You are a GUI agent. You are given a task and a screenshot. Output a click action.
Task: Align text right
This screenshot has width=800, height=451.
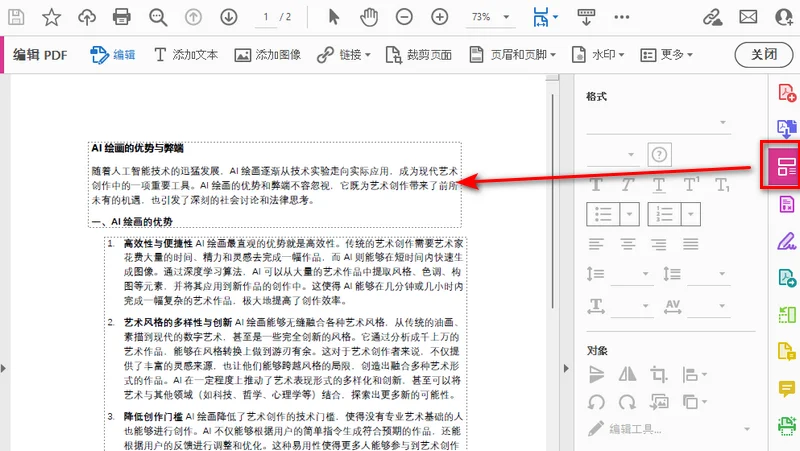click(659, 244)
